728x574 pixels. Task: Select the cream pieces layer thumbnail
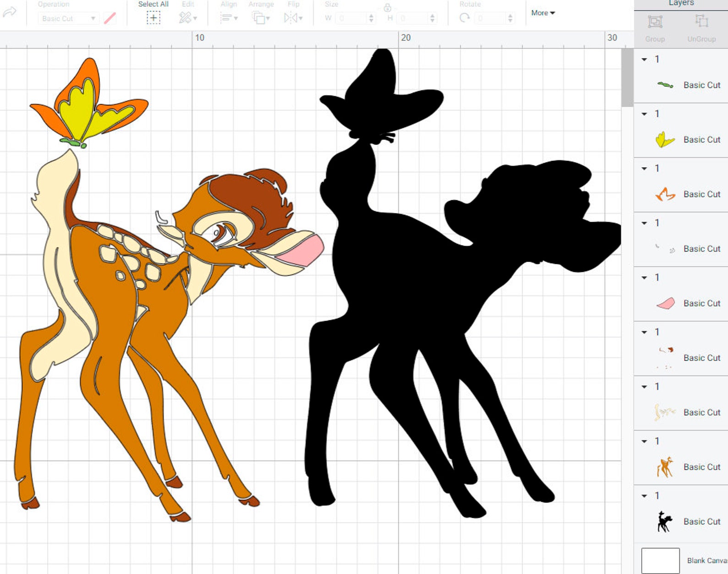665,412
